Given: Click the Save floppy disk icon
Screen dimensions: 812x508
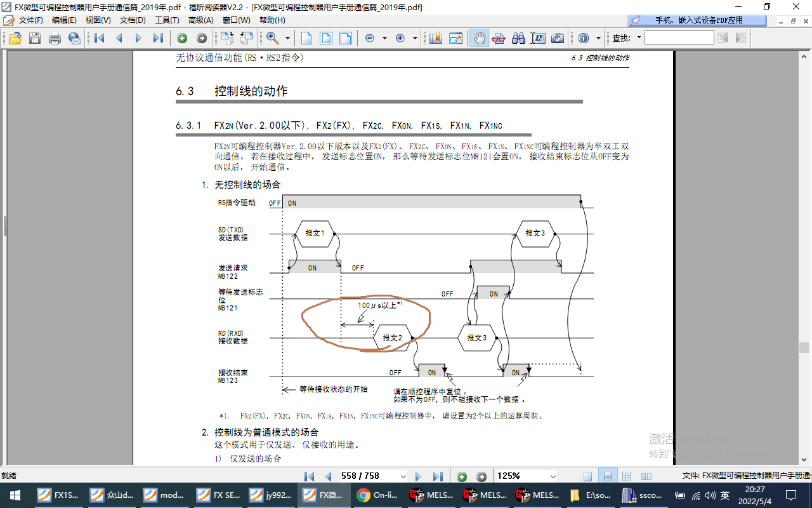Looking at the screenshot, I should pyautogui.click(x=34, y=38).
